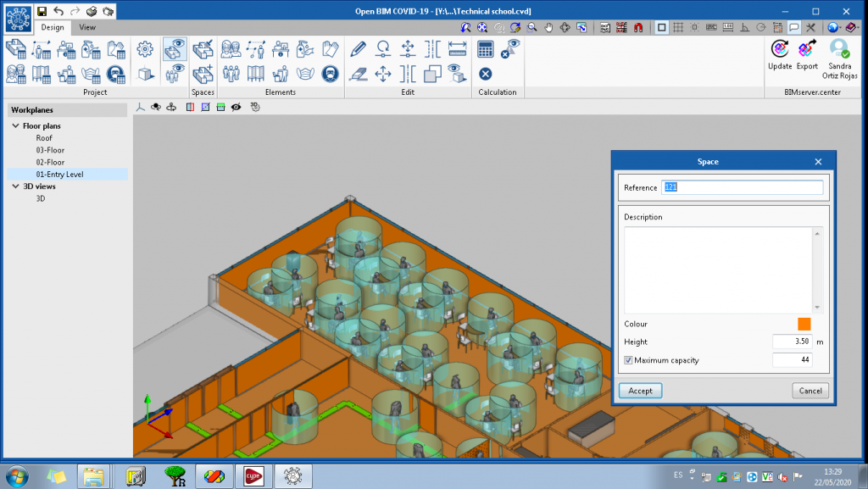The width and height of the screenshot is (868, 489).
Task: Run the calculator Calculation button
Action: (x=486, y=49)
